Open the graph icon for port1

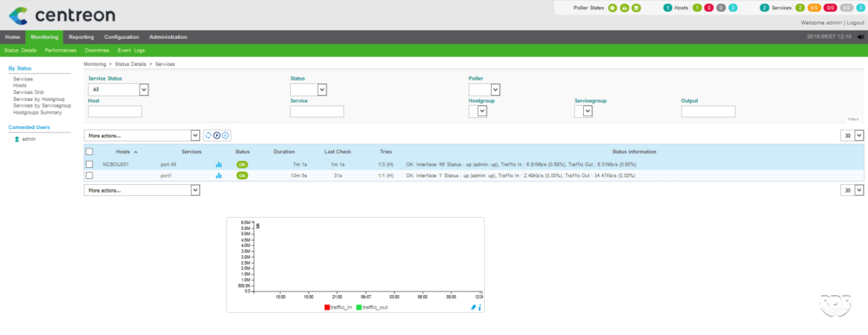(219, 176)
